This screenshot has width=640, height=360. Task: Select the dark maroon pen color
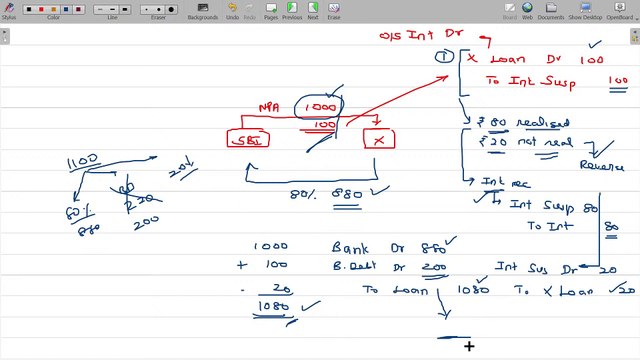coord(78,9)
